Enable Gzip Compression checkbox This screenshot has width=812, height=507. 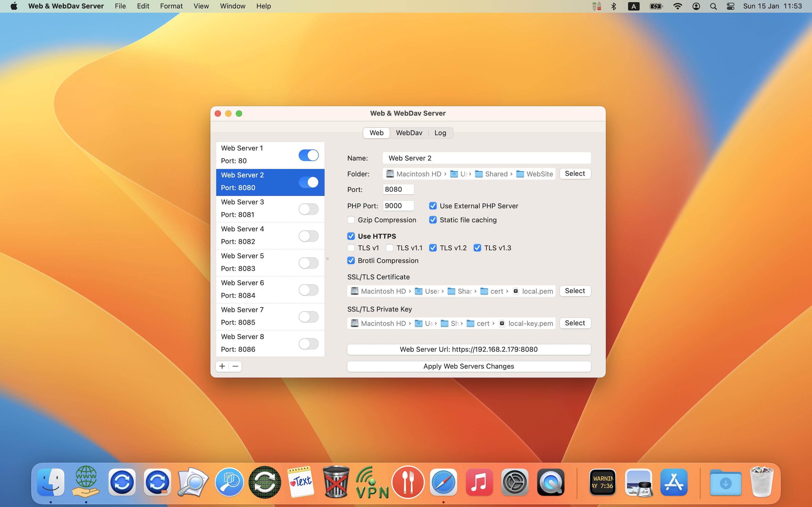(x=351, y=220)
